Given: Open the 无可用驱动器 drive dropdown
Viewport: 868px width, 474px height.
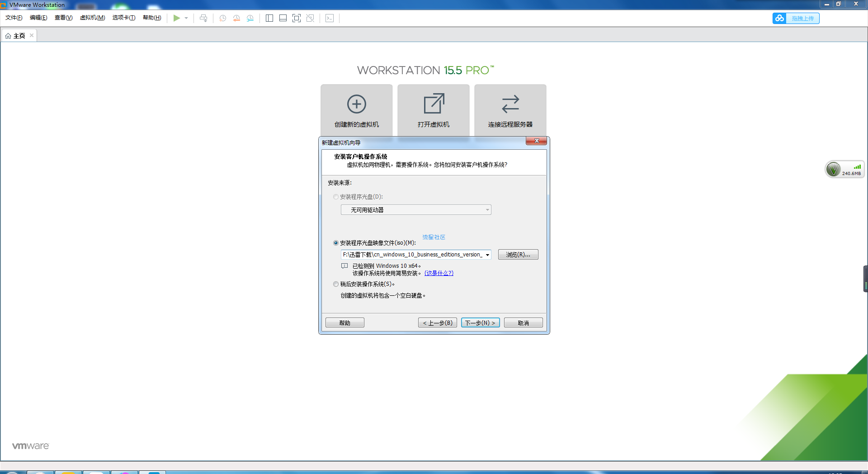Looking at the screenshot, I should click(x=416, y=210).
